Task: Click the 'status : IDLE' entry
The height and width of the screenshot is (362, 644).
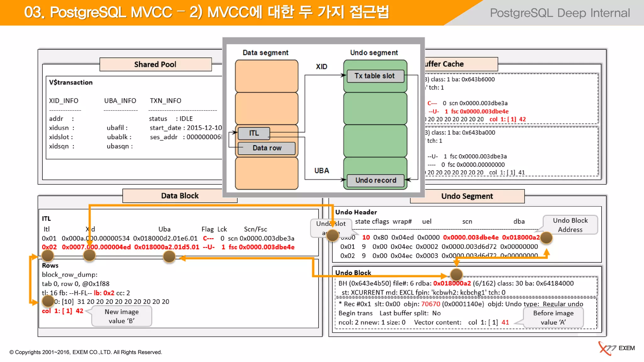Action: (x=171, y=118)
